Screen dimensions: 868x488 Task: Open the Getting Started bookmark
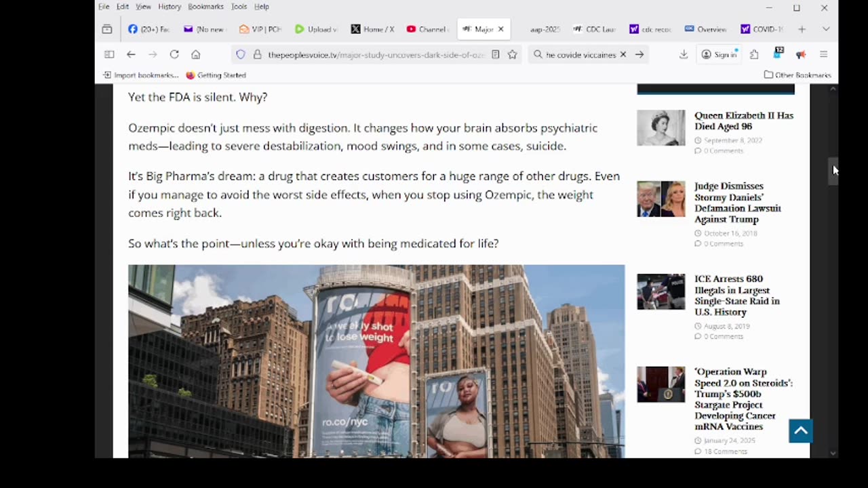[x=216, y=75]
